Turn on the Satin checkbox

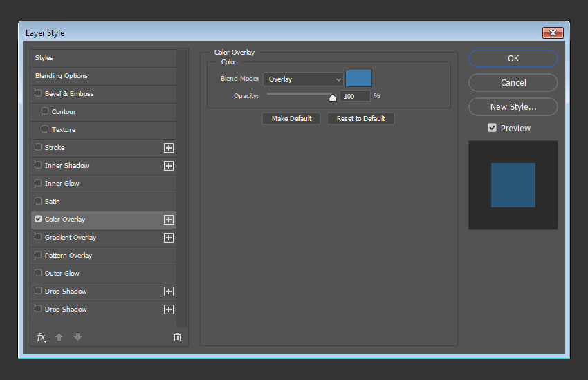[38, 200]
